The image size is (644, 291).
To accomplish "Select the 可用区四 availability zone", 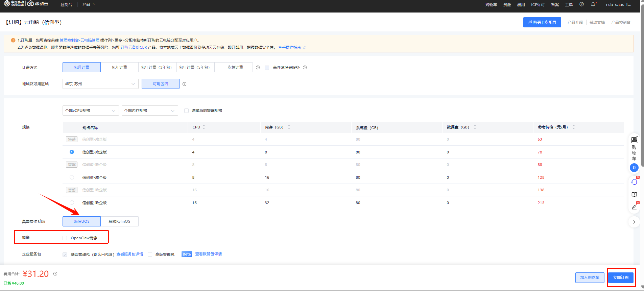I will click(160, 84).
